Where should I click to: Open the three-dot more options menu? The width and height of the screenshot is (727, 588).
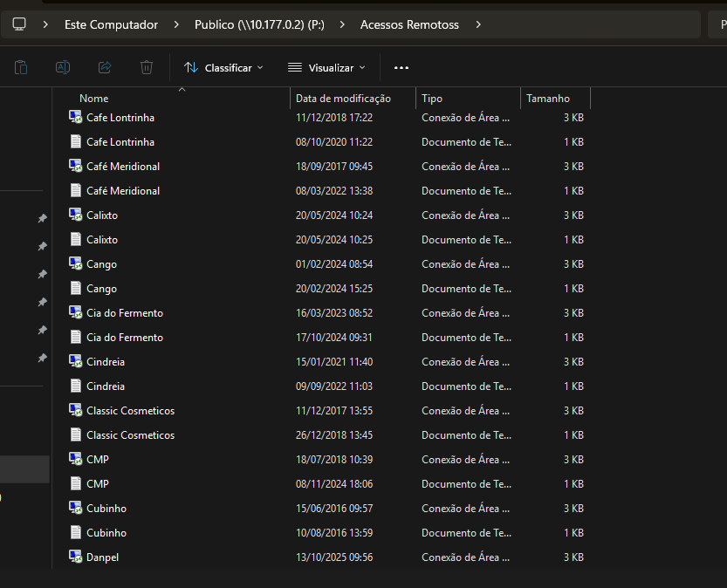coord(401,67)
